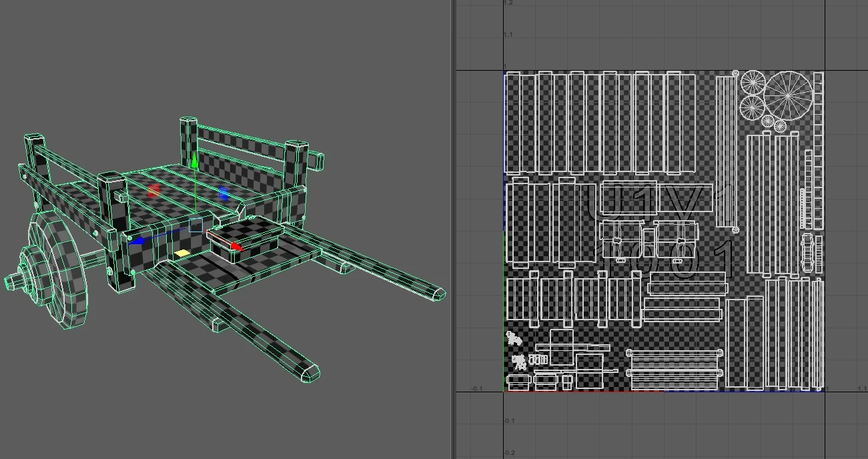Select the horizontally striped UV shell at the bottom
The width and height of the screenshot is (868, 459).
pos(675,371)
